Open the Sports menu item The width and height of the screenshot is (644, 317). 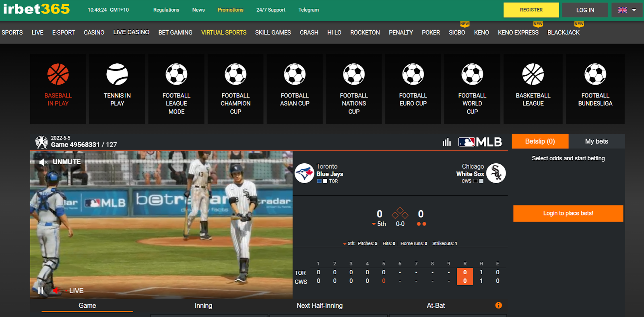(12, 32)
